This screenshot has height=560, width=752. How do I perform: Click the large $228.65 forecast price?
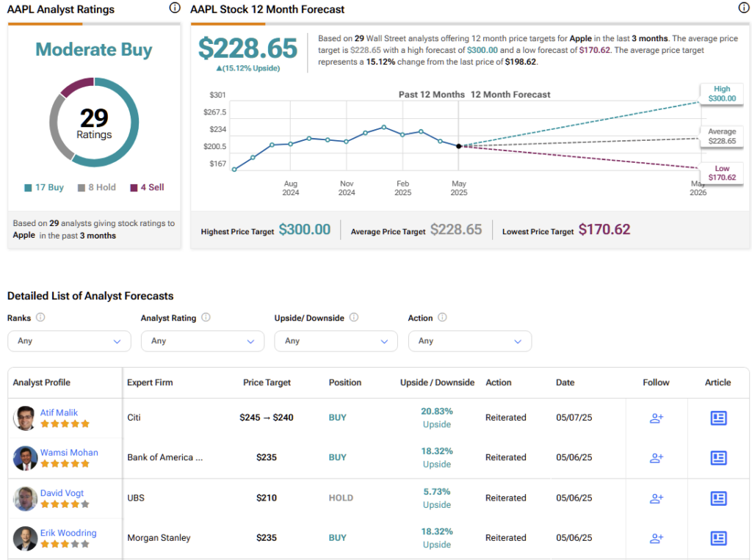248,48
